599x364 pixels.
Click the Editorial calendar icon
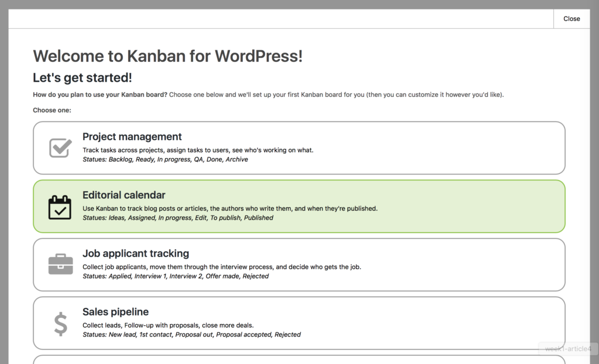point(60,207)
